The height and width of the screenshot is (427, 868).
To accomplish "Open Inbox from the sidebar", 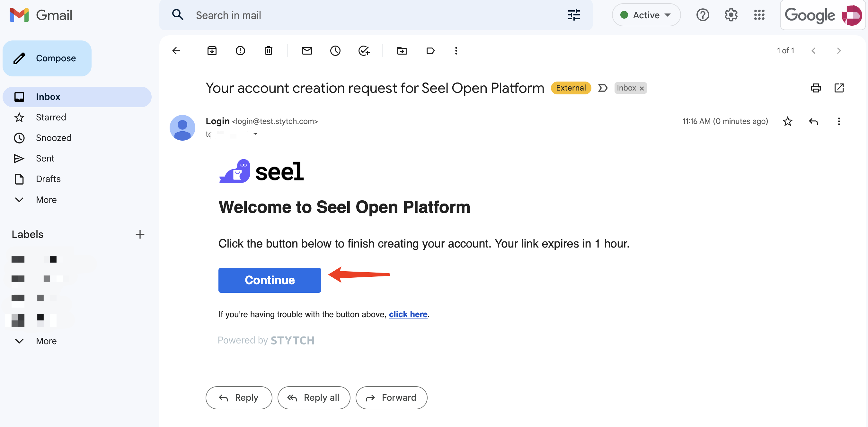I will click(x=48, y=97).
